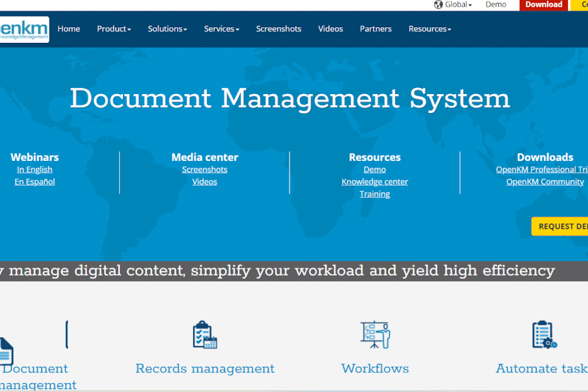
Task: Click the red Download button
Action: (543, 5)
